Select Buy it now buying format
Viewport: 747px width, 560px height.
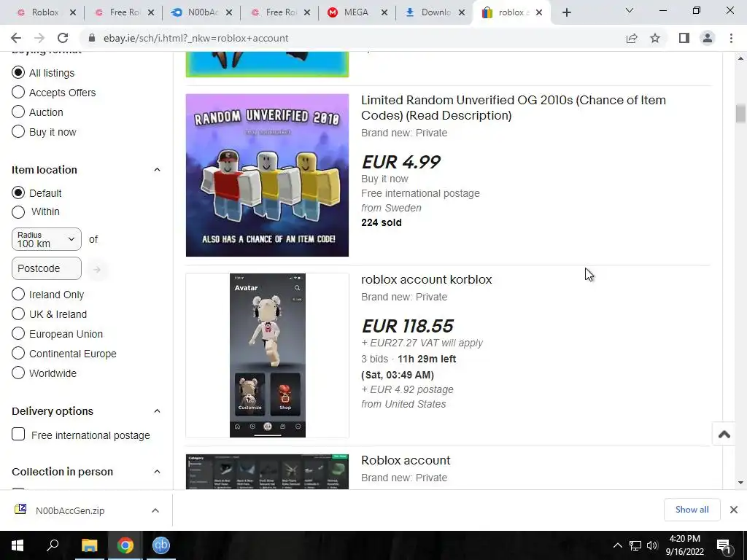(18, 131)
